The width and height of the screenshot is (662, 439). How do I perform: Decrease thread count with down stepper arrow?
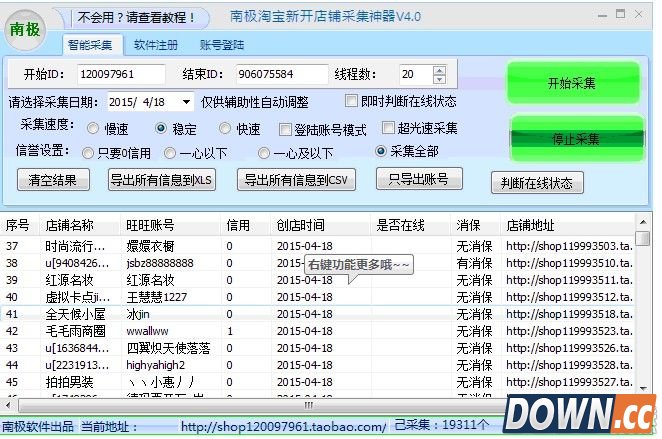pos(440,79)
